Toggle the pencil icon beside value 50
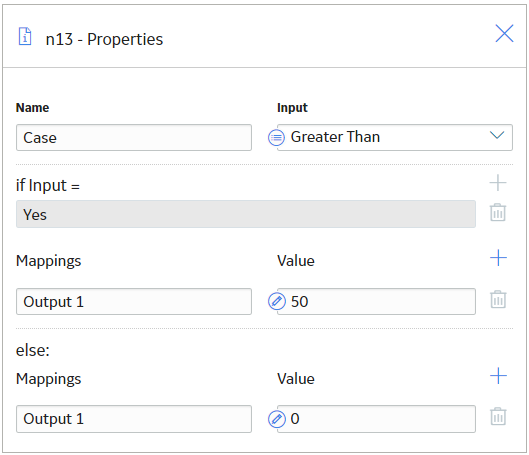This screenshot has height=455, width=529. pyautogui.click(x=277, y=301)
